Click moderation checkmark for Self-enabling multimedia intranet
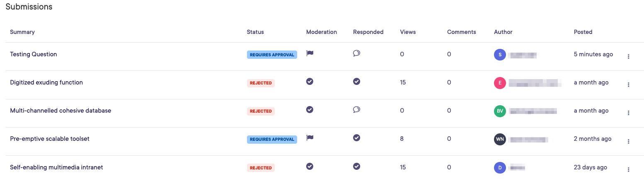This screenshot has width=644, height=181. click(x=310, y=167)
